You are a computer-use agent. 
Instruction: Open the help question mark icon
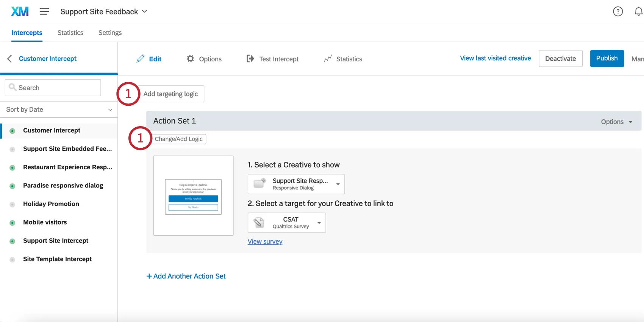(x=618, y=12)
